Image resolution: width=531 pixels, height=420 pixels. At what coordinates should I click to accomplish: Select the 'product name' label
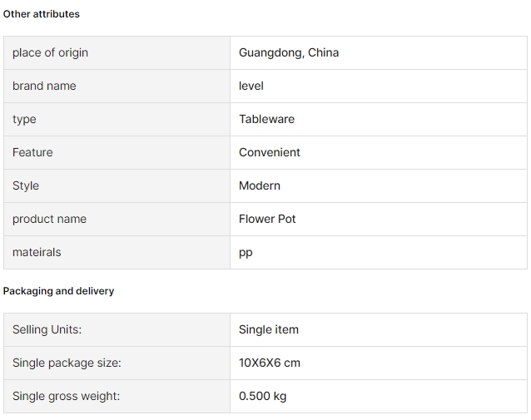(49, 219)
